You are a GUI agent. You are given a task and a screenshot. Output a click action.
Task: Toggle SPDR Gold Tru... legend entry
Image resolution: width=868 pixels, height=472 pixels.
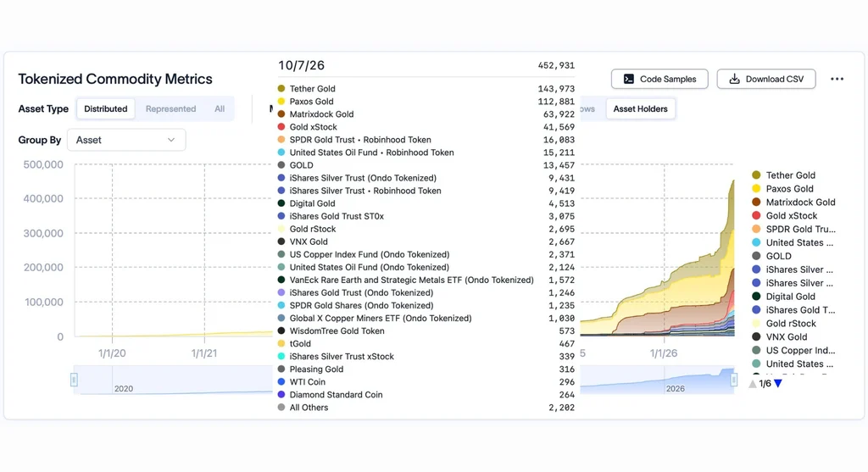pyautogui.click(x=793, y=229)
